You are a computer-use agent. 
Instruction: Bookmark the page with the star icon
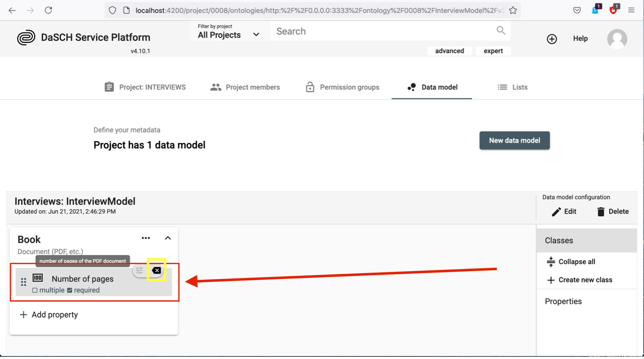tap(513, 10)
